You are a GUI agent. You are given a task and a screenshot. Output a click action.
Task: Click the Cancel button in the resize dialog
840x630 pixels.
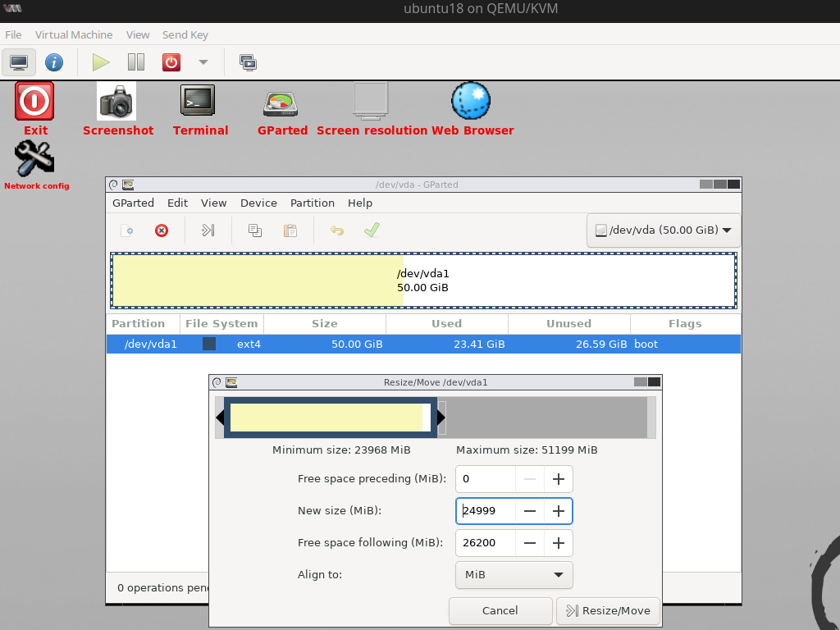point(500,610)
